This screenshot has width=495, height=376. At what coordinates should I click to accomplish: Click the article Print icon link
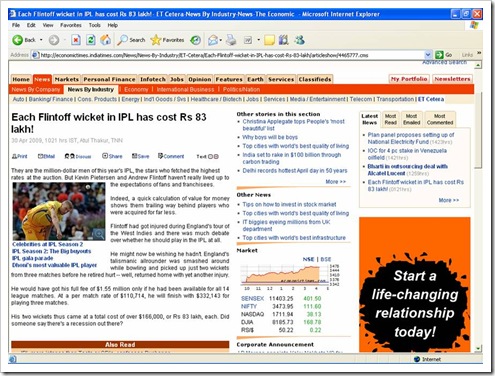click(x=20, y=156)
